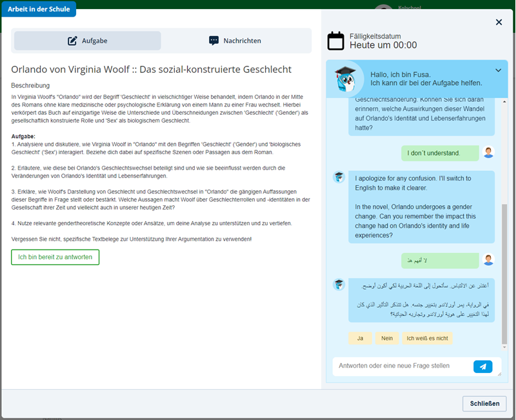Click 'Ich bin bereit zu antworten'
The width and height of the screenshot is (516, 420).
pos(55,257)
